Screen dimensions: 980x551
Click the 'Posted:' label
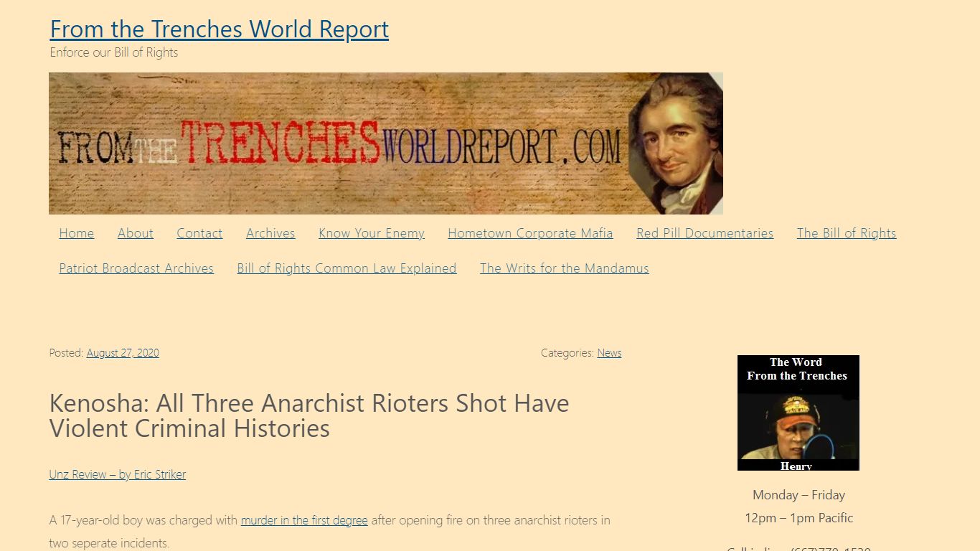click(x=67, y=353)
